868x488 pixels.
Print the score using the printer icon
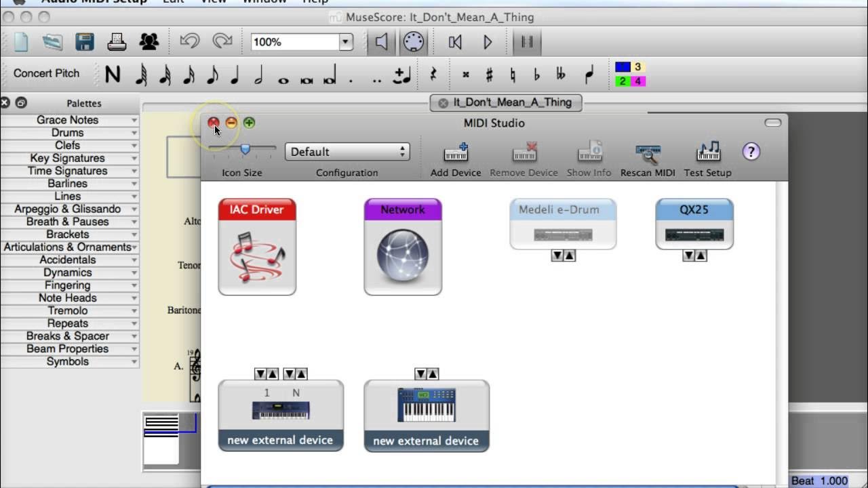(x=117, y=42)
